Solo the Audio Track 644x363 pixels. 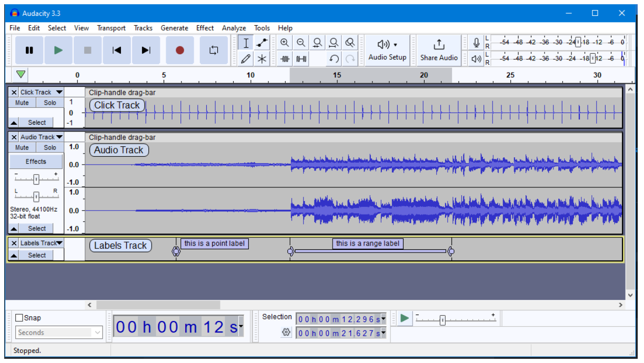click(x=50, y=147)
